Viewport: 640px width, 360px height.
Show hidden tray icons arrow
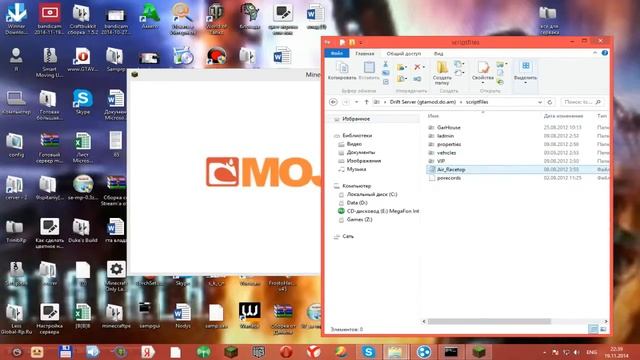click(545, 352)
